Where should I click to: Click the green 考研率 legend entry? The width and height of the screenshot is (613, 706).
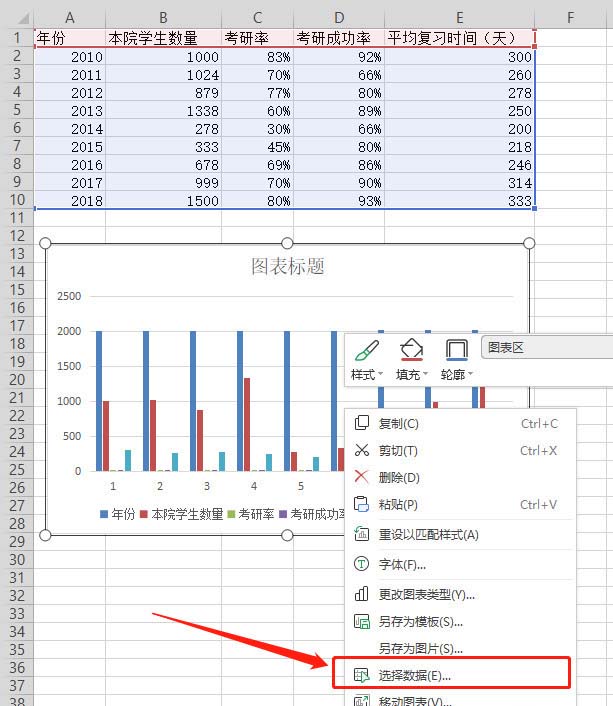[251, 514]
